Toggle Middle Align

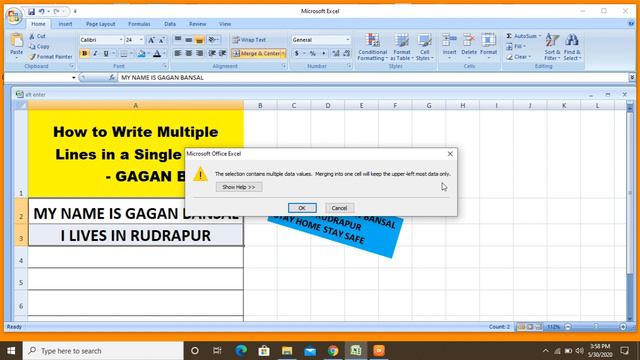pyautogui.click(x=189, y=40)
